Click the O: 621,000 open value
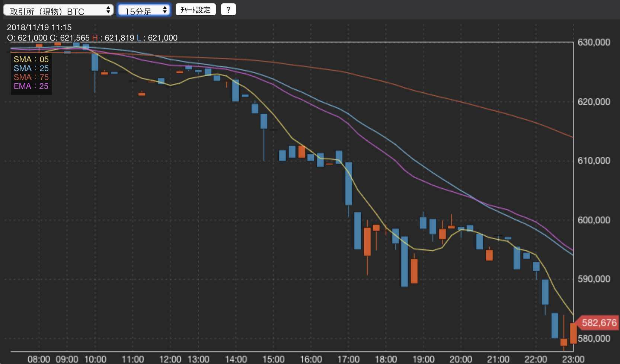The width and height of the screenshot is (620, 364). [27, 38]
